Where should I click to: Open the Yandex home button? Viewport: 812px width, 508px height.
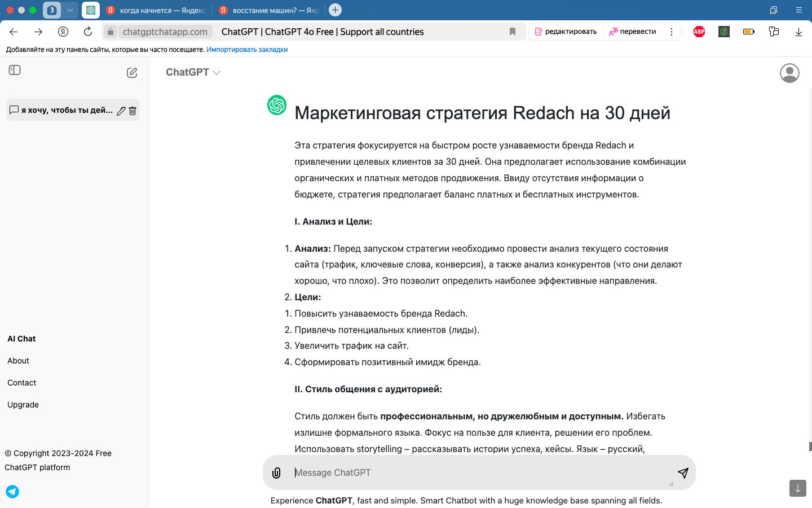point(63,32)
